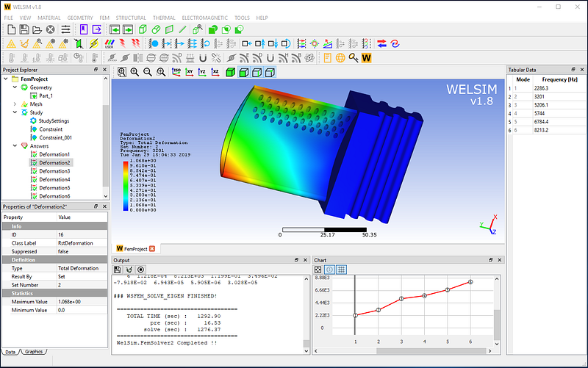Click the fixed support blue octagon icon
Screen dimensions: 588x368
tap(154, 44)
